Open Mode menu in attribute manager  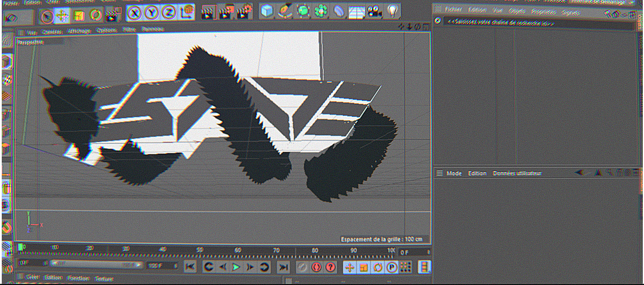(x=454, y=173)
